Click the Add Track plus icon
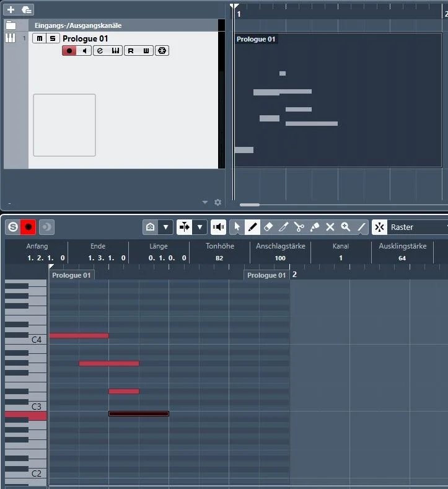The height and width of the screenshot is (489, 448). (x=11, y=10)
